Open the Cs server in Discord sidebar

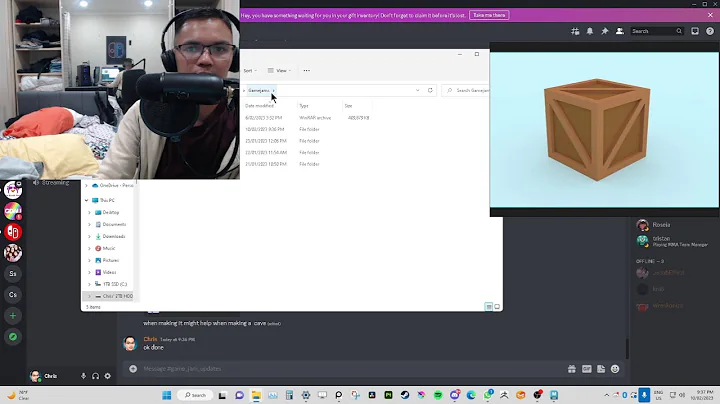[x=13, y=295]
